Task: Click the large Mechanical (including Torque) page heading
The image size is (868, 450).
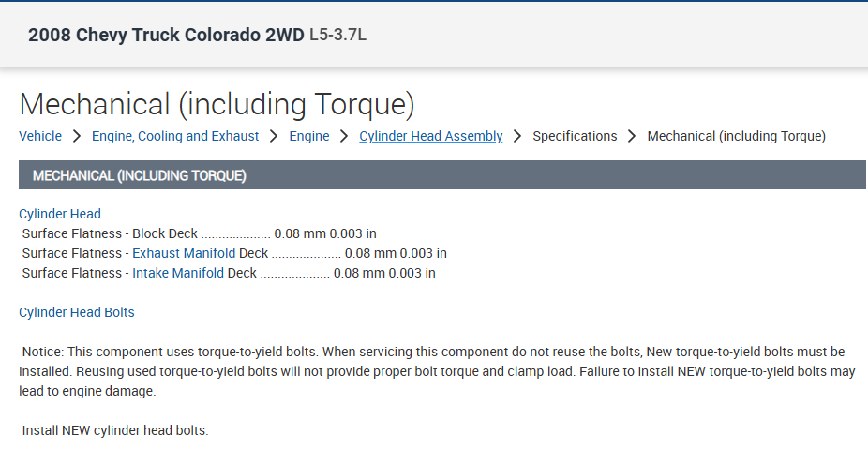Action: click(217, 104)
